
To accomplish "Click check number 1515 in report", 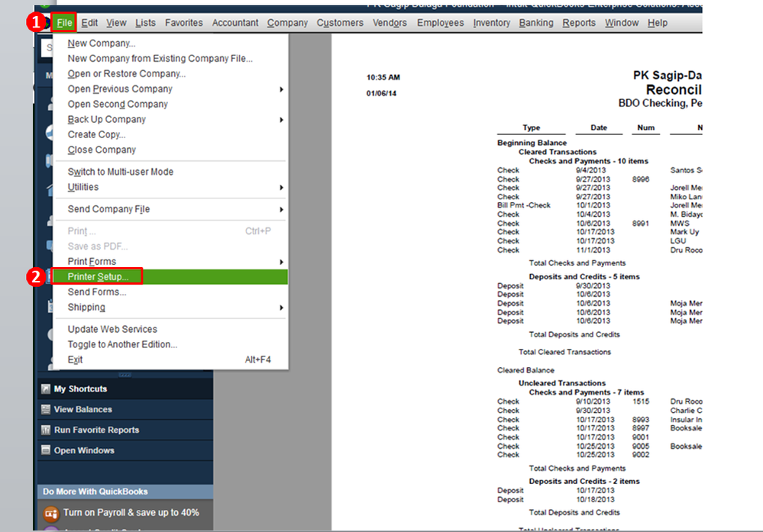I will (640, 401).
